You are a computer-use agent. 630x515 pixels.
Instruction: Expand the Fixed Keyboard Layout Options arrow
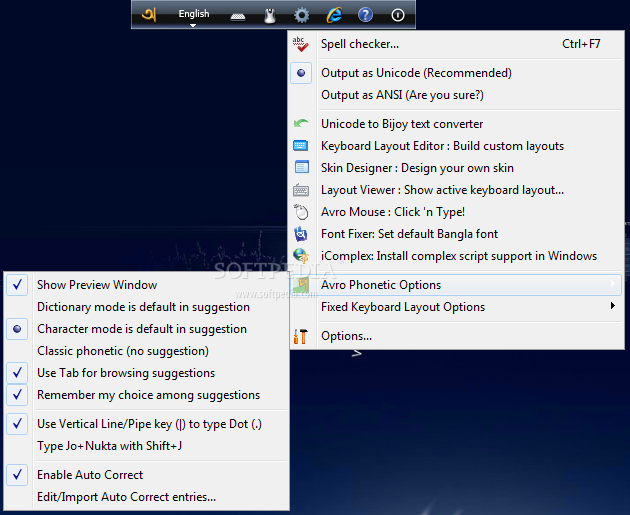point(612,306)
